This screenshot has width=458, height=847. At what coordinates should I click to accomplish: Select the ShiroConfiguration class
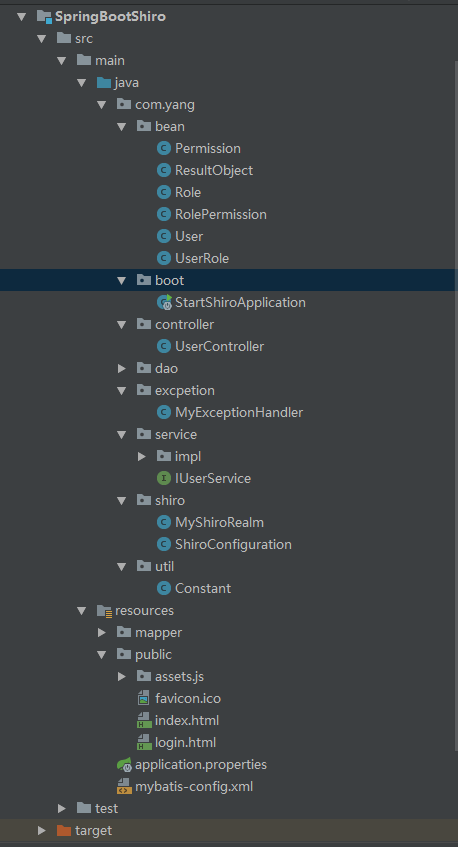coord(233,544)
